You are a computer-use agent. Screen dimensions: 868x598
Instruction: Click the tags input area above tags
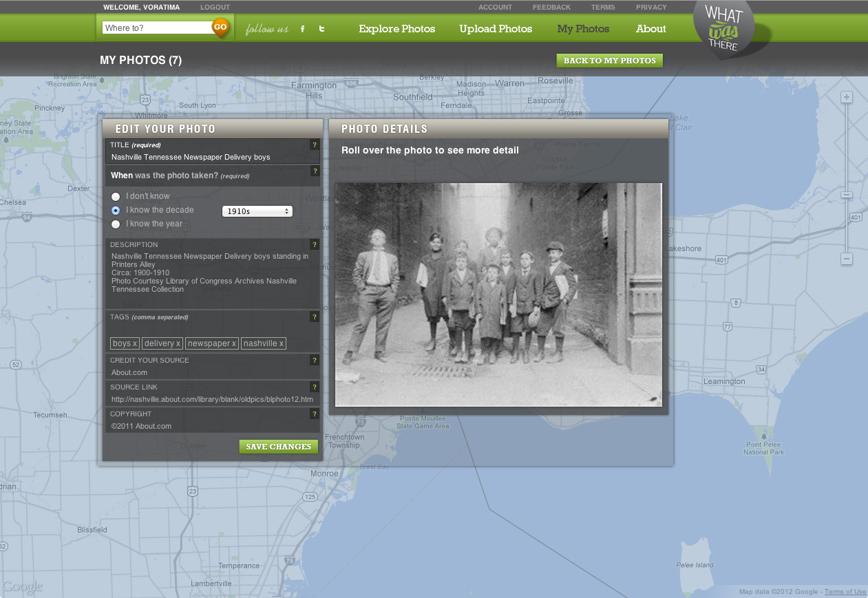(x=212, y=329)
